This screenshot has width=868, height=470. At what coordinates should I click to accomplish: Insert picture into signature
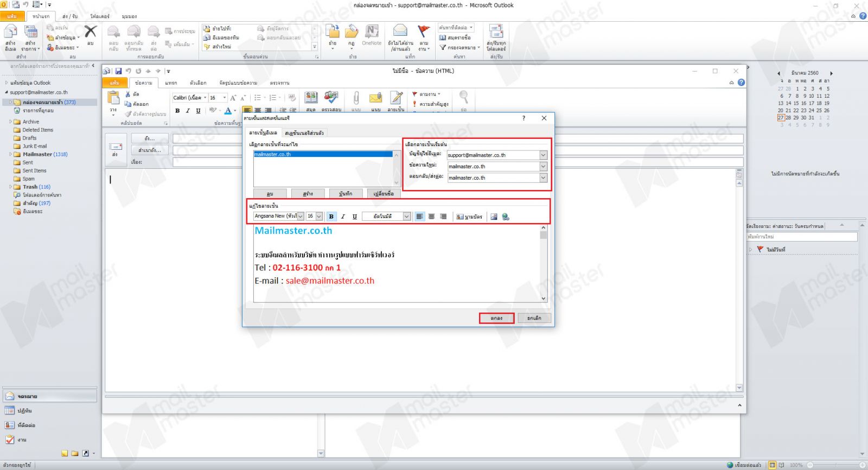(x=494, y=217)
